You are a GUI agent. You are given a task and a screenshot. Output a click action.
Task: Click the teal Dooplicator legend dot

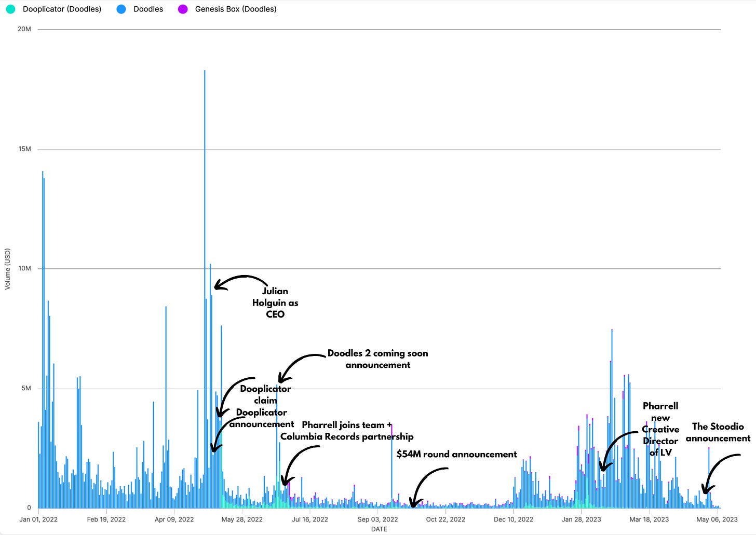coord(10,9)
